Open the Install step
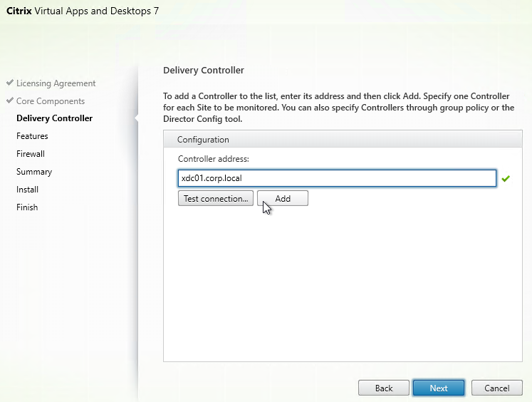The width and height of the screenshot is (532, 402). pyautogui.click(x=27, y=190)
